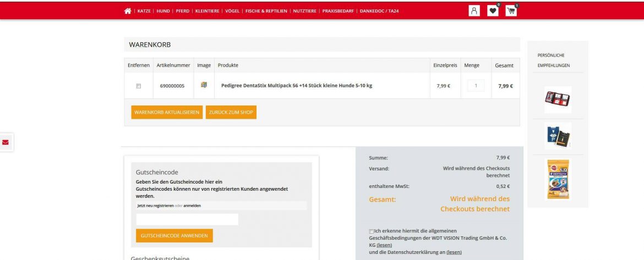This screenshot has width=644, height=260.
Task: Click into the Gutscheincode input field
Action: [x=187, y=219]
